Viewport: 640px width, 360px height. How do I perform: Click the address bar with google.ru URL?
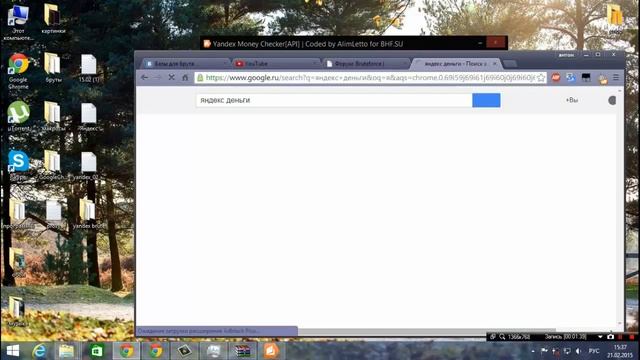click(x=369, y=78)
